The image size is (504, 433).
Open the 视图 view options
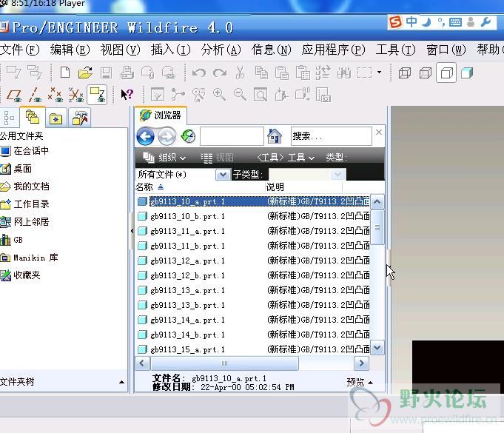tap(218, 158)
